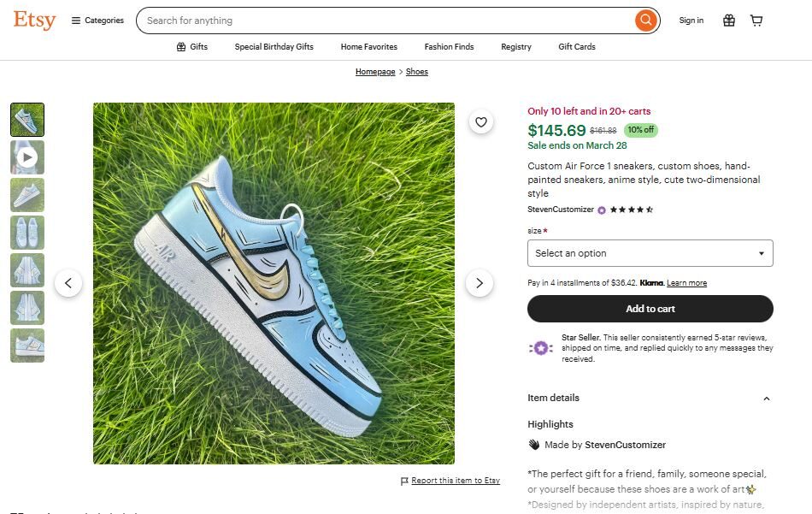Click the orange search magnifier icon

(645, 20)
